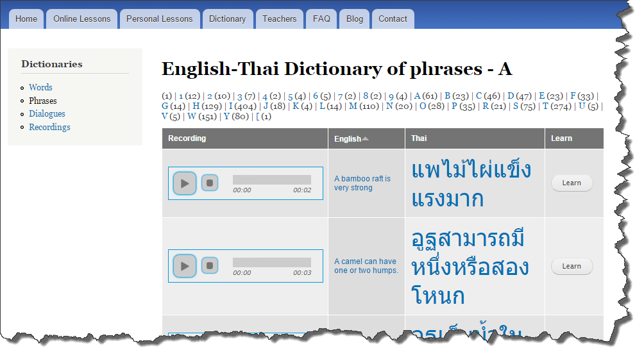The height and width of the screenshot is (357, 644).
Task: Sort by English column arrow
Action: click(x=366, y=138)
